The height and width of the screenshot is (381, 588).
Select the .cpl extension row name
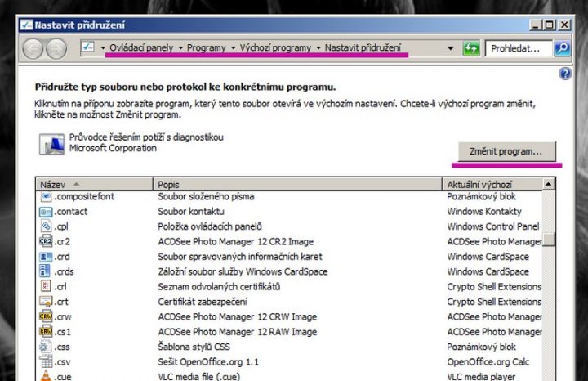pos(61,226)
